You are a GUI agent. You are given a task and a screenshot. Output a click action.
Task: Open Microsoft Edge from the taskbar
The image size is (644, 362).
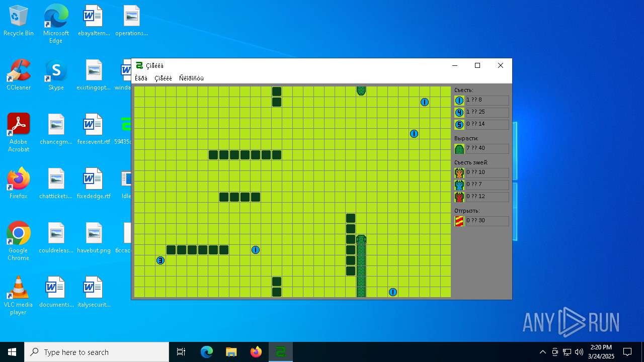(x=207, y=352)
